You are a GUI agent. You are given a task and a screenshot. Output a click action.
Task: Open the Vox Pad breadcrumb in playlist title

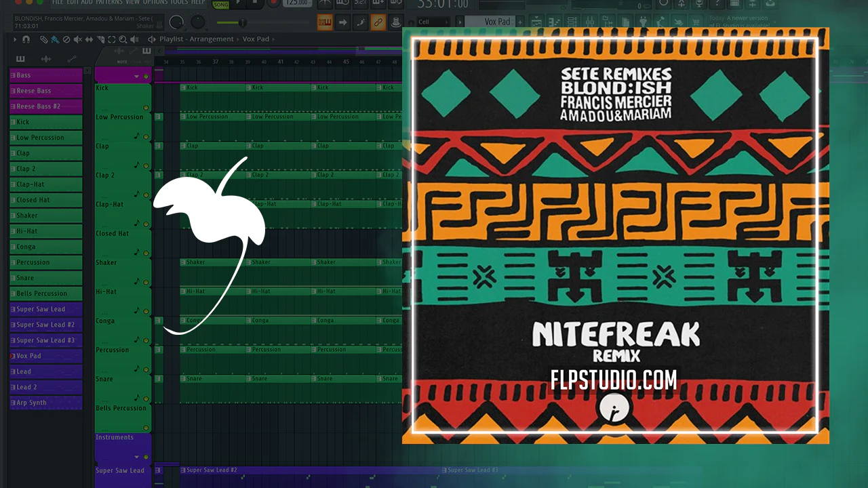(257, 39)
